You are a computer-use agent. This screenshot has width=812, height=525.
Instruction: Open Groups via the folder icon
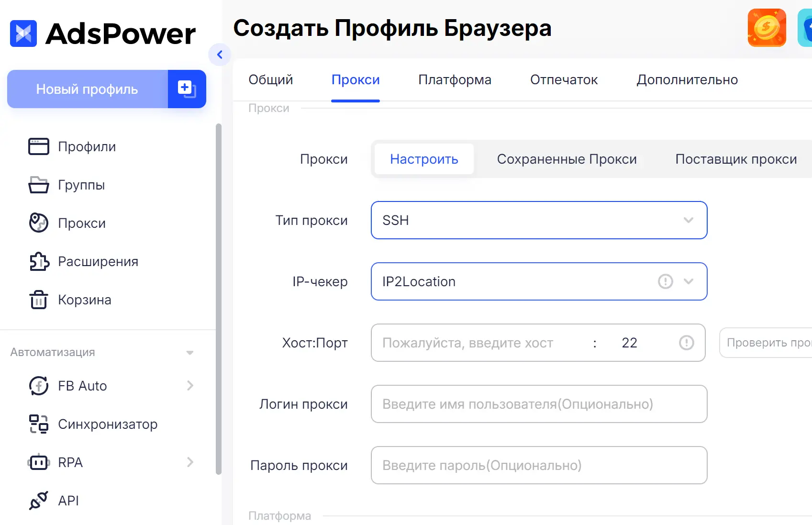tap(38, 185)
